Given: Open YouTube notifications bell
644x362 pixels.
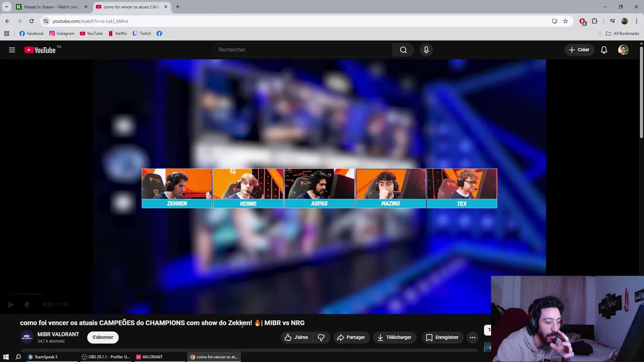Looking at the screenshot, I should [604, 50].
